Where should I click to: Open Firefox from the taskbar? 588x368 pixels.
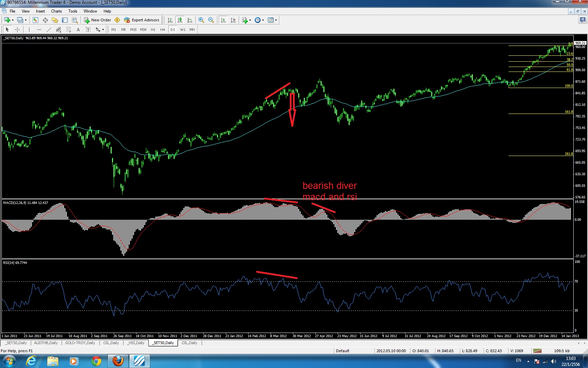[118, 361]
